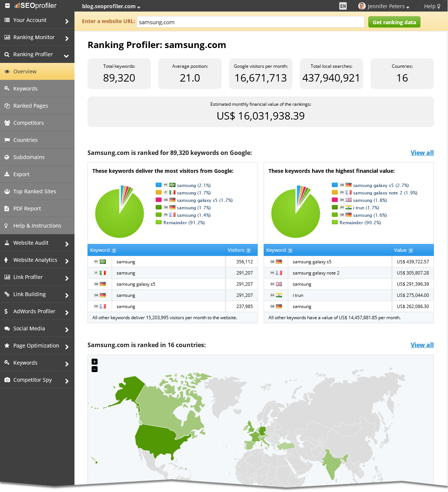Open Link Building via the chain-link icon

(x=7, y=294)
